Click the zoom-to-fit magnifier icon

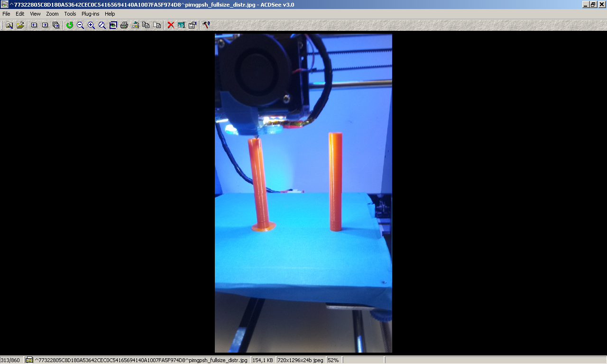tap(102, 25)
